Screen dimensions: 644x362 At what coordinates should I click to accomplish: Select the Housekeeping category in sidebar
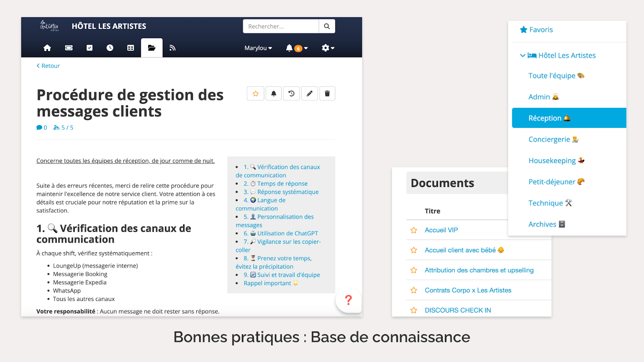pyautogui.click(x=552, y=160)
